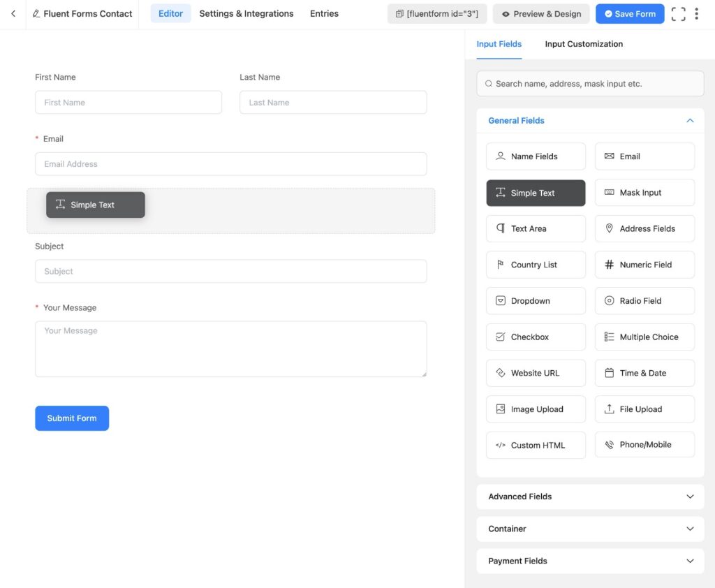Insert a Time & Date field

point(643,373)
